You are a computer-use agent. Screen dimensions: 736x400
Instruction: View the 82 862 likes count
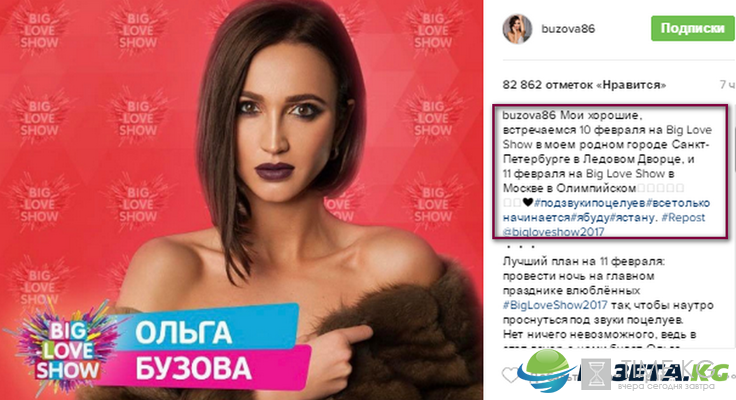584,85
